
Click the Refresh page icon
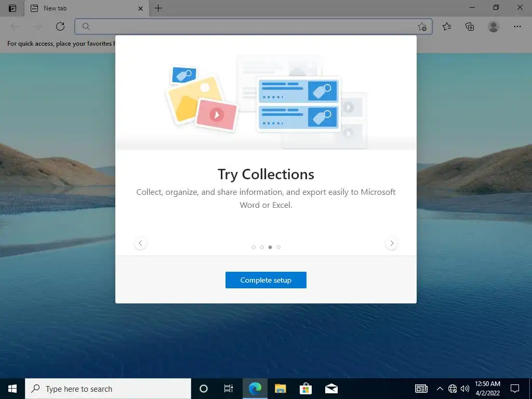point(60,26)
